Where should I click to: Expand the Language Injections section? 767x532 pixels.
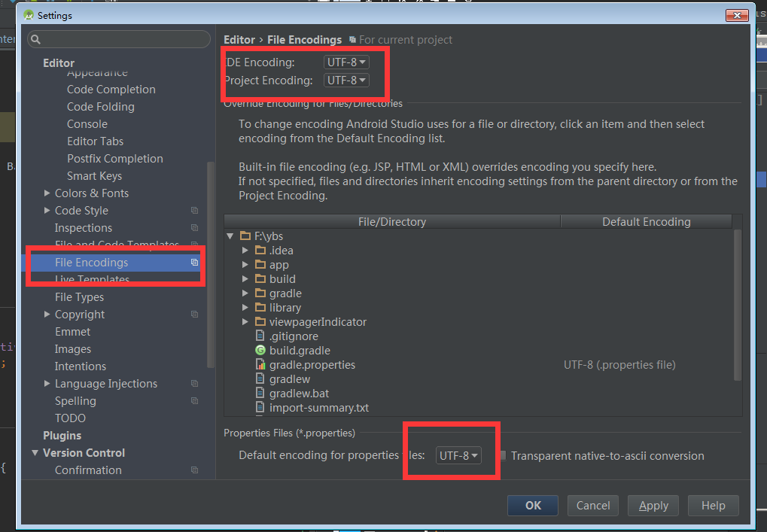pyautogui.click(x=47, y=383)
